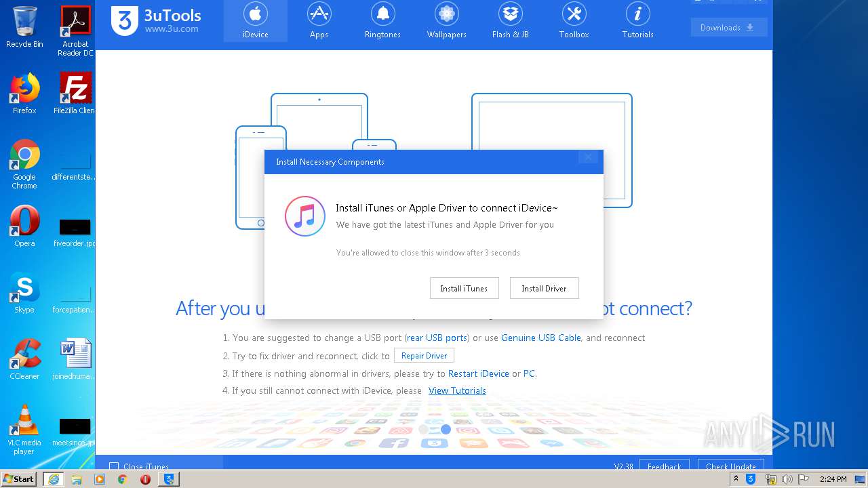Click the Windows Start button

click(18, 479)
